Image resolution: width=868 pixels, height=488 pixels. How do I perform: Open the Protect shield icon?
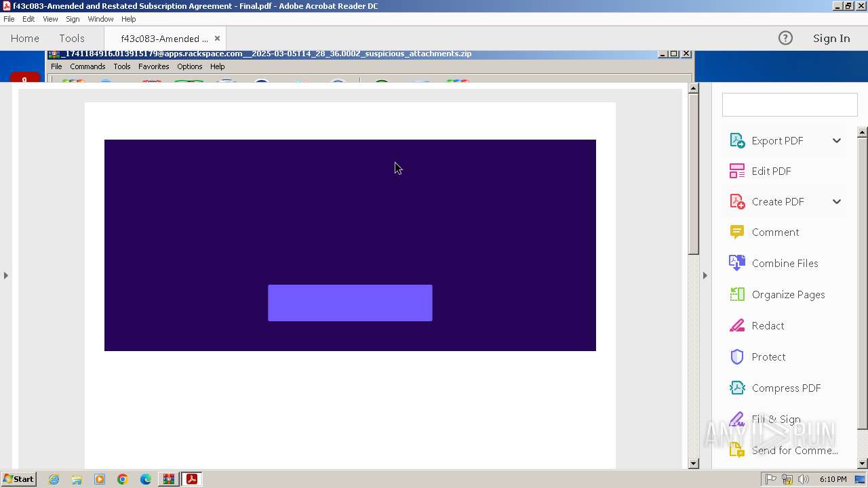click(737, 357)
